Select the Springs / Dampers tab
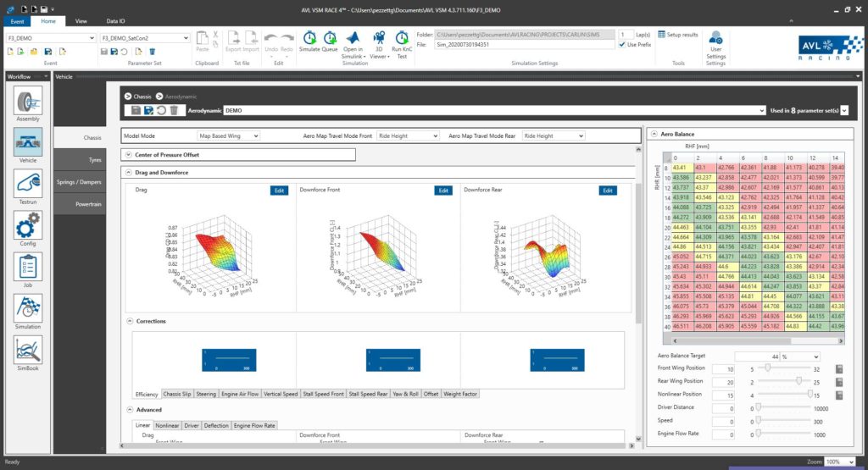This screenshot has width=868, height=470. pyautogui.click(x=80, y=182)
